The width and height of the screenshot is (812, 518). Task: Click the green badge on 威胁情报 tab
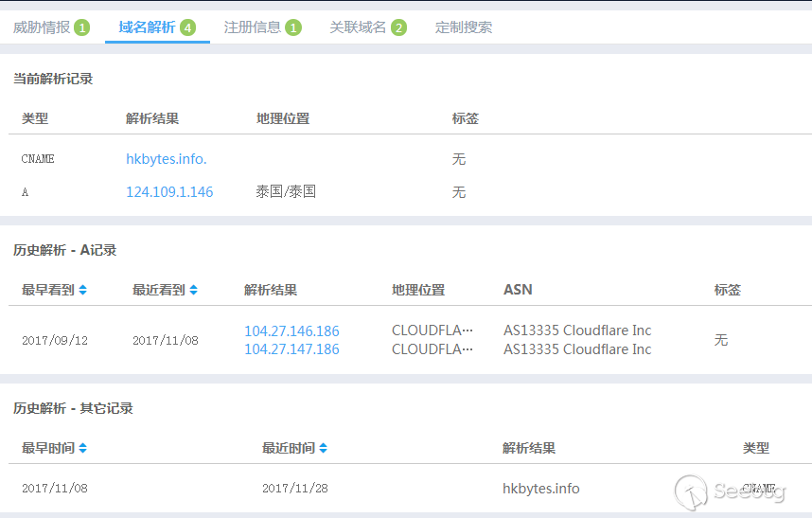(x=81, y=27)
